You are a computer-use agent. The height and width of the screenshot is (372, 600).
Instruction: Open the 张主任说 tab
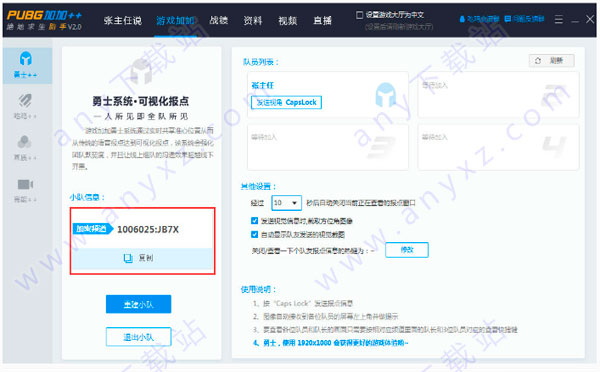pyautogui.click(x=123, y=21)
